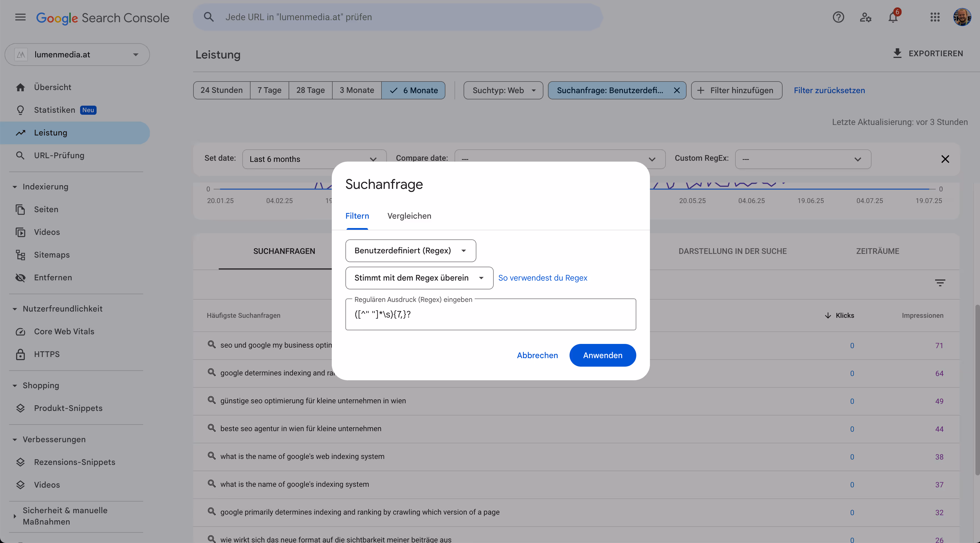The image size is (980, 543).
Task: Open Statistiken in the sidebar
Action: click(55, 110)
